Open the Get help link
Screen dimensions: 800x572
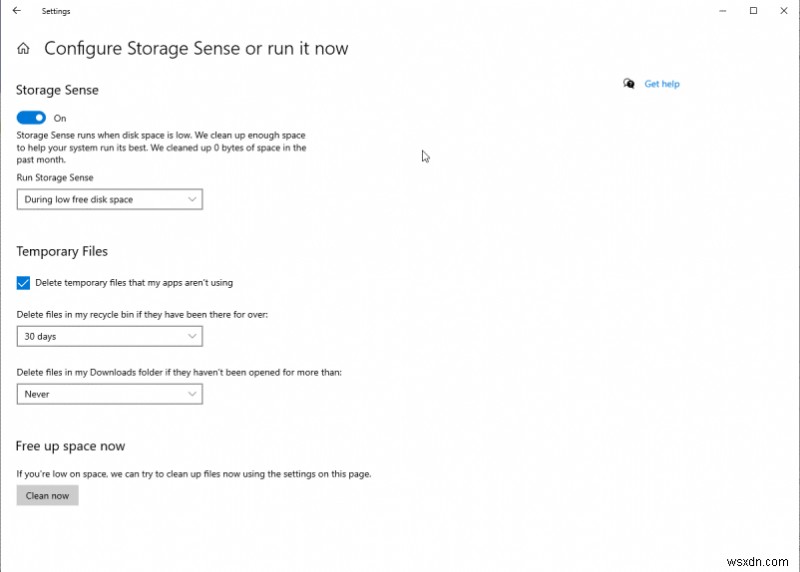(x=662, y=84)
